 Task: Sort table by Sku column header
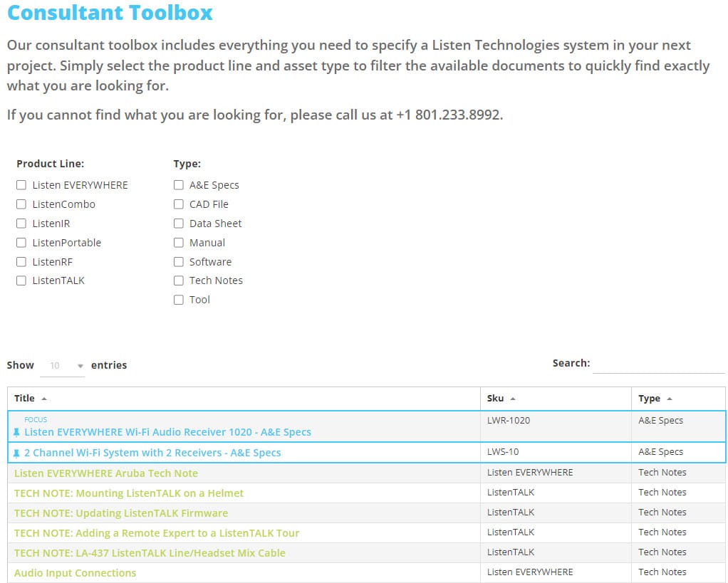coord(556,399)
